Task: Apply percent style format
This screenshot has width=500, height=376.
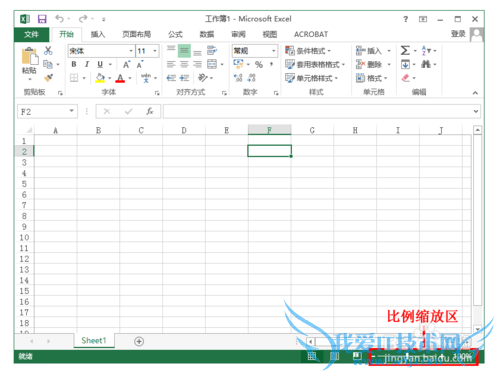Action: coord(259,64)
